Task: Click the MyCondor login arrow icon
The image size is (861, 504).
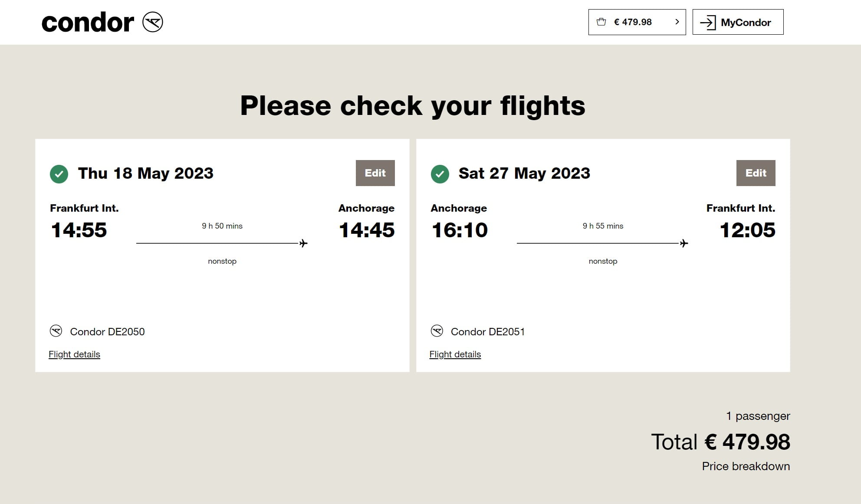Action: (708, 23)
